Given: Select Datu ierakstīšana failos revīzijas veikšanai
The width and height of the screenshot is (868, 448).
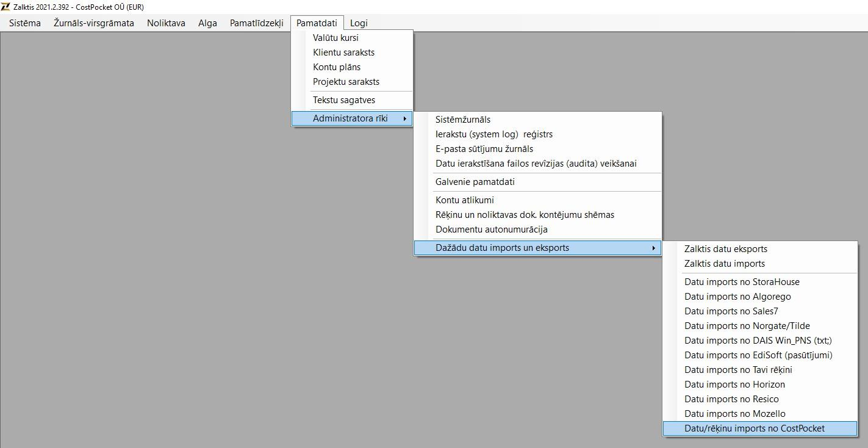Looking at the screenshot, I should tap(538, 164).
